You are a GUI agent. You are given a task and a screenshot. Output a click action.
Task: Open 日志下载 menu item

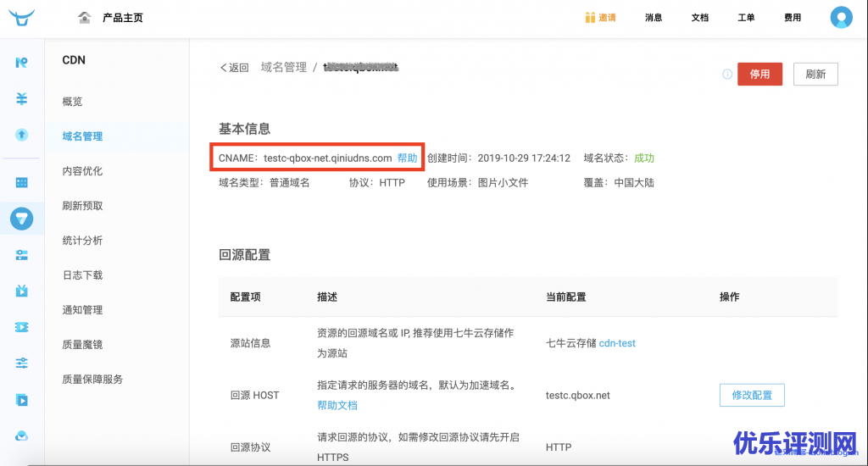82,275
